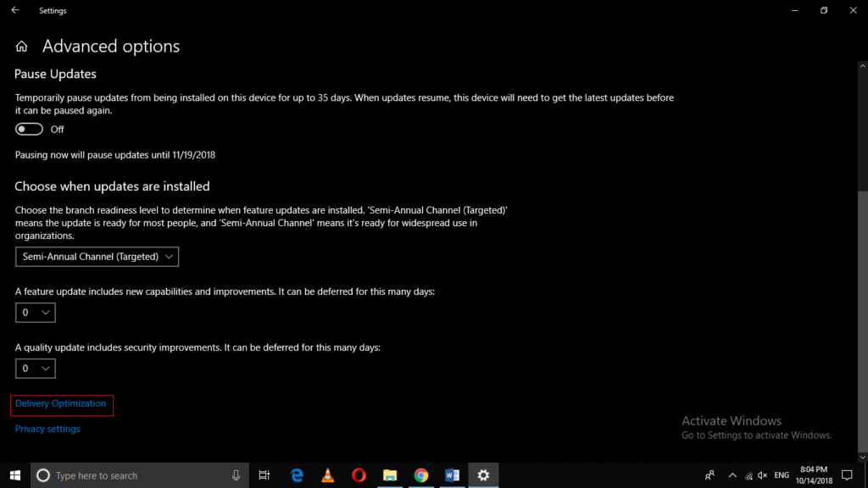Viewport: 868px width, 488px height.
Task: Click the scrollbar up arrow
Action: click(x=862, y=66)
